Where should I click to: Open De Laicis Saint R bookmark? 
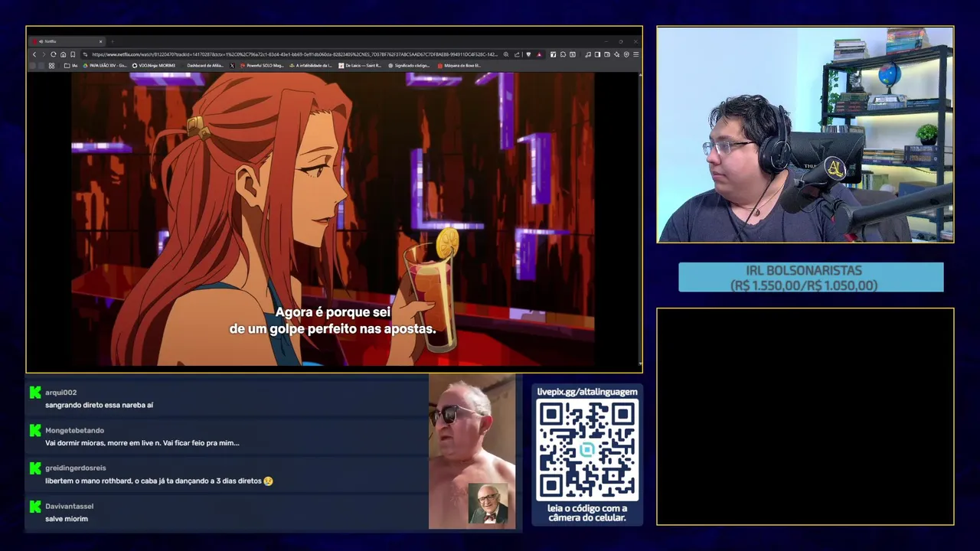[x=360, y=65]
